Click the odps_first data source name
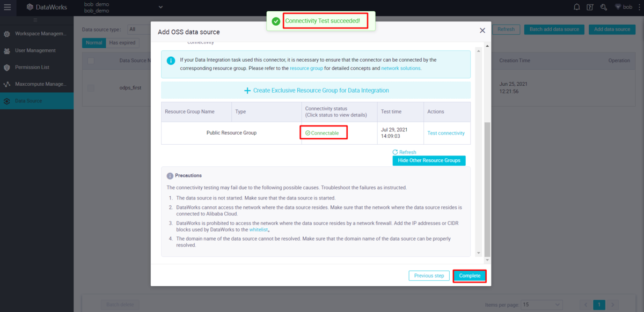Screen dimensions: 644x312 (x=130, y=87)
